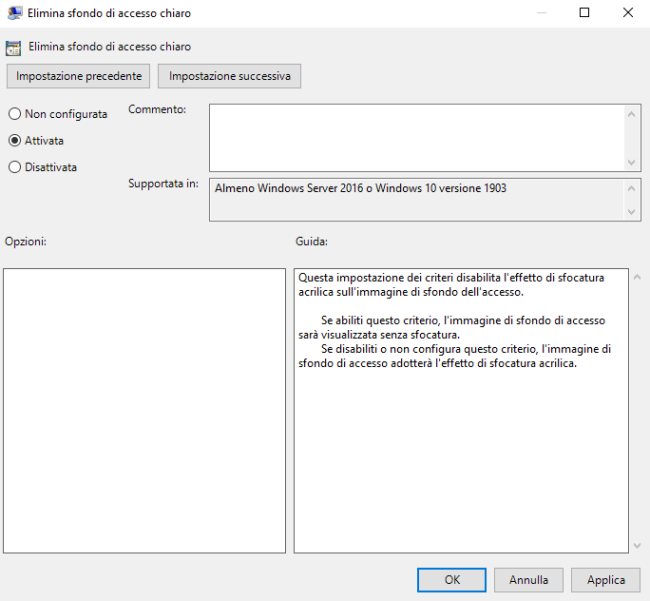The image size is (650, 601).
Task: Click inside the Commento text box
Action: coord(415,137)
